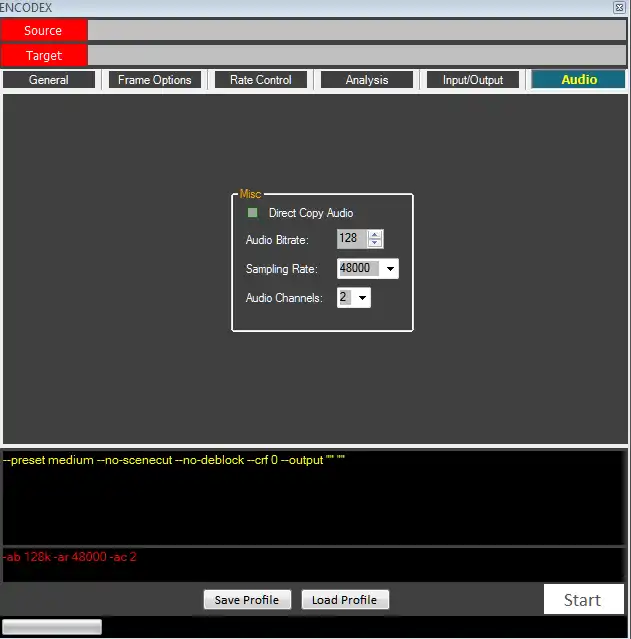Screen dimensions: 631x639
Task: Click the Sampling Rate label
Action: pos(282,269)
